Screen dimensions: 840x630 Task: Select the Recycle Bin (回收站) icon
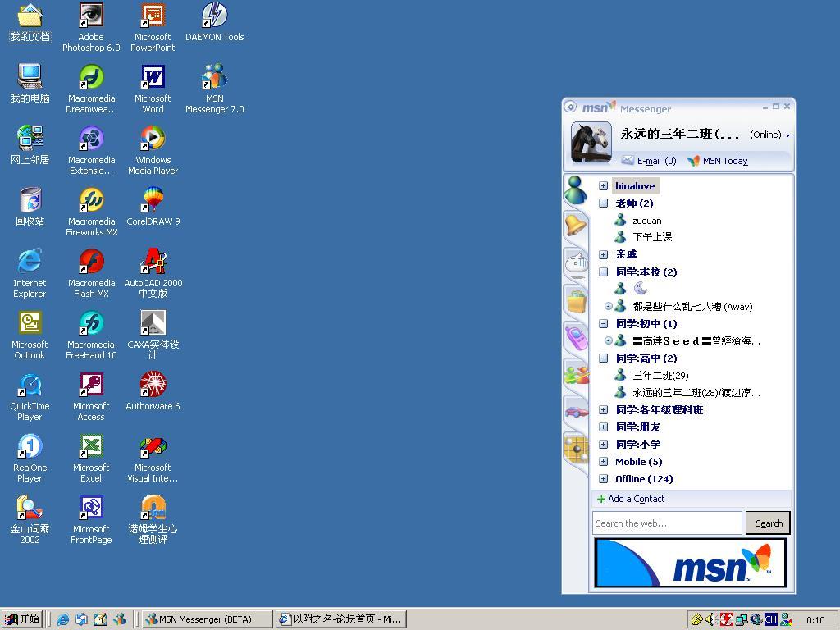[x=30, y=207]
